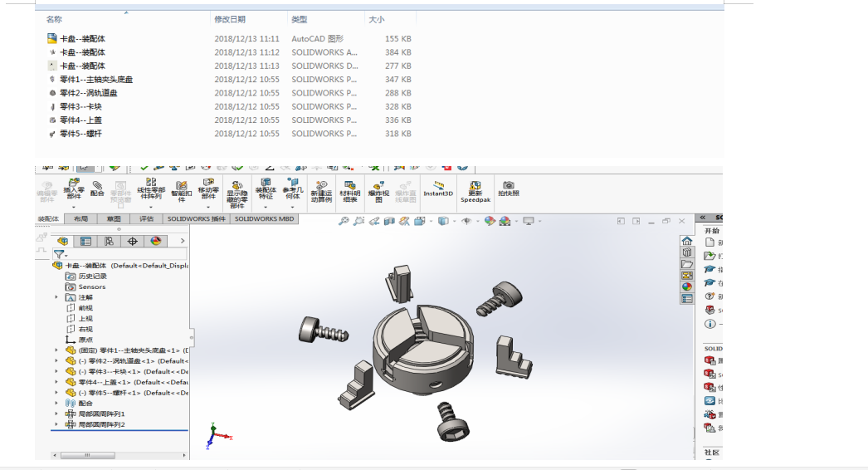
Task: Sort files by 类型 column header
Action: coord(300,19)
